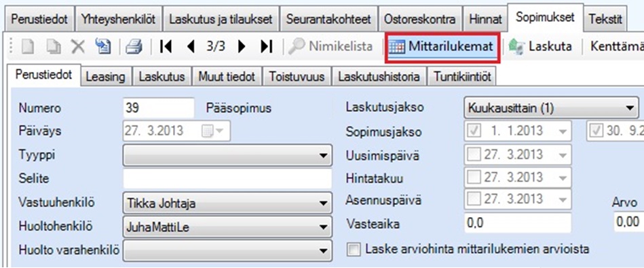
Task: Go to next record arrow
Action: point(242,46)
